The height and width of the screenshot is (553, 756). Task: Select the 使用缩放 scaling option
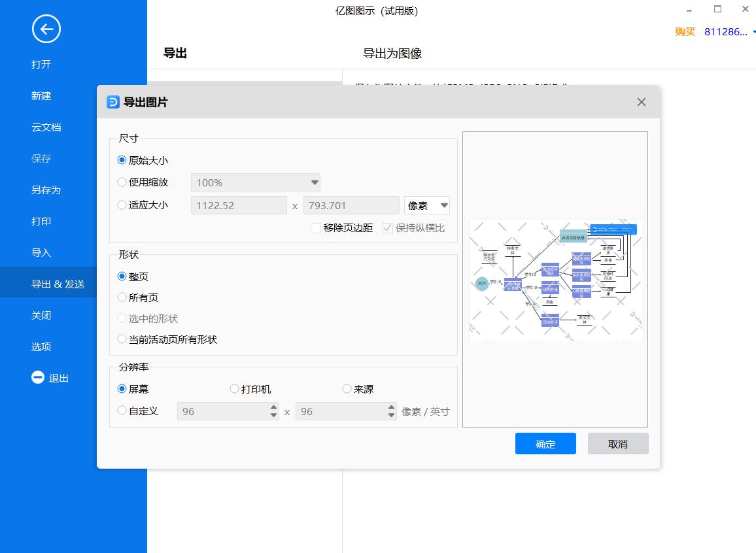(122, 182)
